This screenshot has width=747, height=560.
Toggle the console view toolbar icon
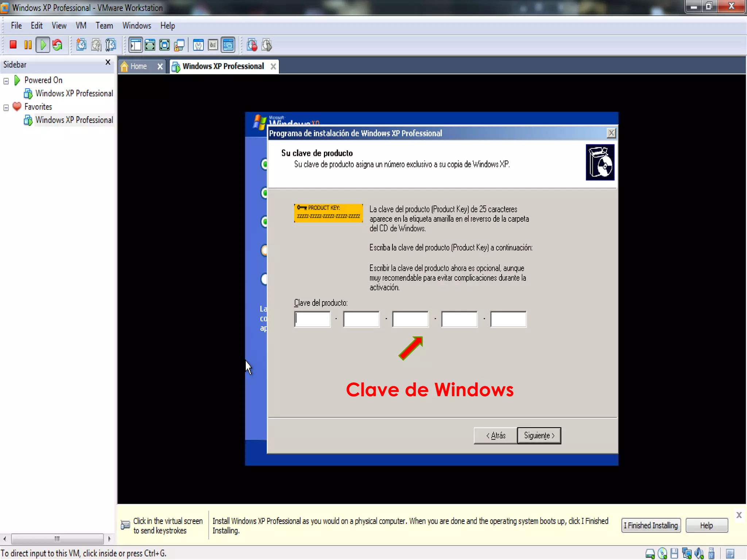[228, 45]
